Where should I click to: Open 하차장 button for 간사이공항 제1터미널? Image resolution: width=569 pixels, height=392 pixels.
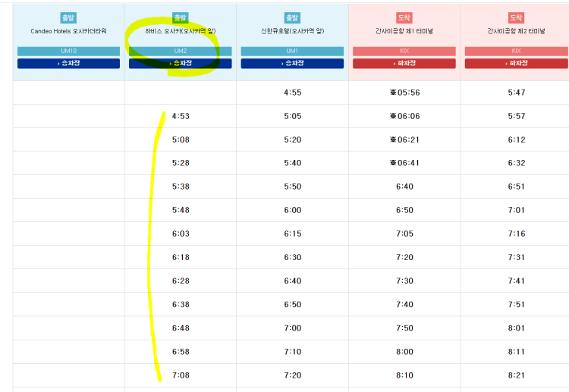pyautogui.click(x=404, y=64)
